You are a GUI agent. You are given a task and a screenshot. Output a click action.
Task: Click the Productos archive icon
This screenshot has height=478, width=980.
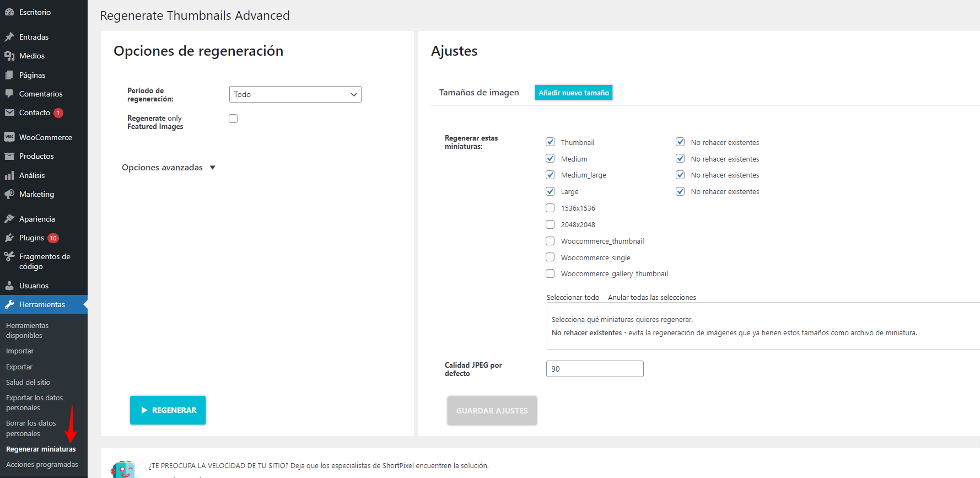tap(9, 156)
